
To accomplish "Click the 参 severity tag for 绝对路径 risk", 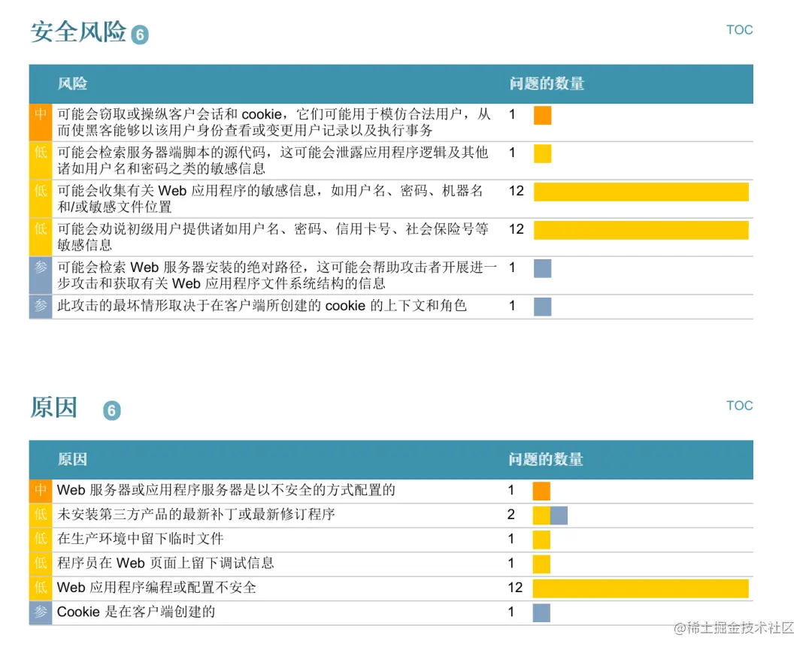I will (41, 276).
